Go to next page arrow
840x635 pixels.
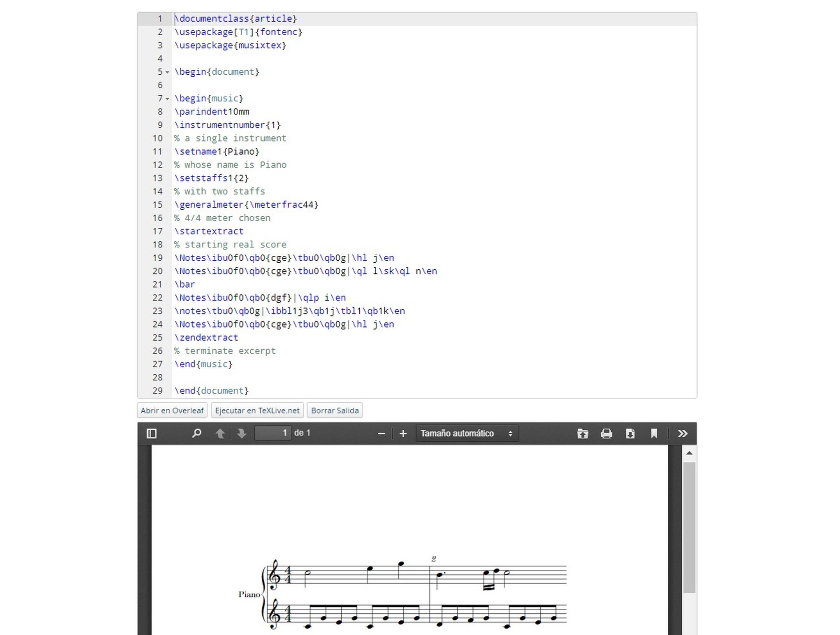[242, 433]
